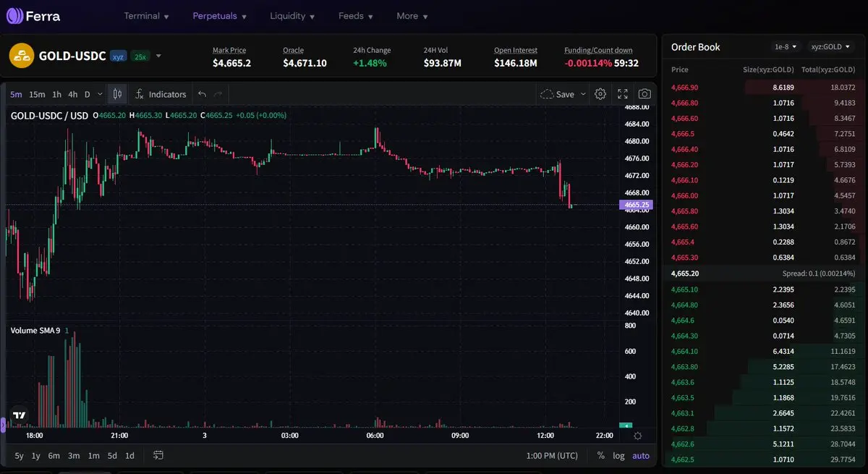Click the green volume label on the volume scale
The width and height of the screenshot is (868, 474).
(x=626, y=426)
